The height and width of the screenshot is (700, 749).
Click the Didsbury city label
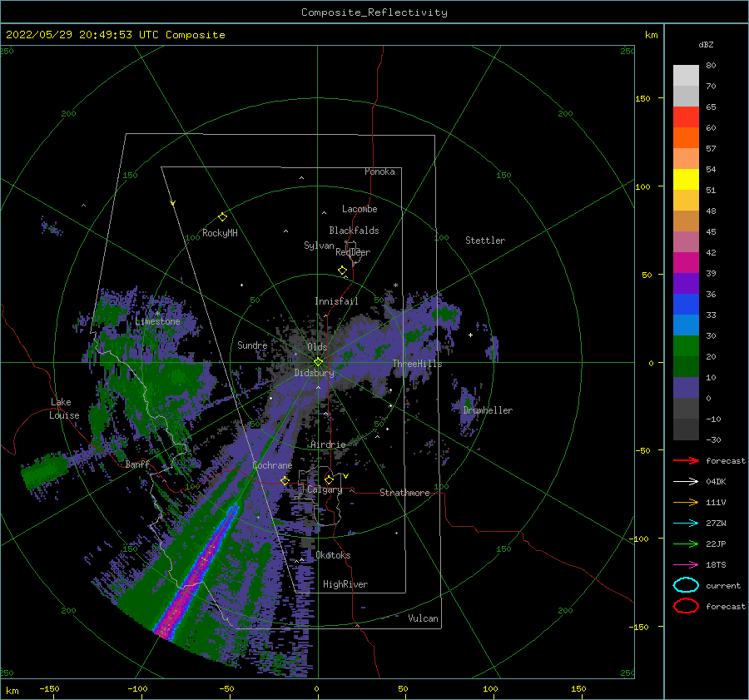click(x=315, y=373)
